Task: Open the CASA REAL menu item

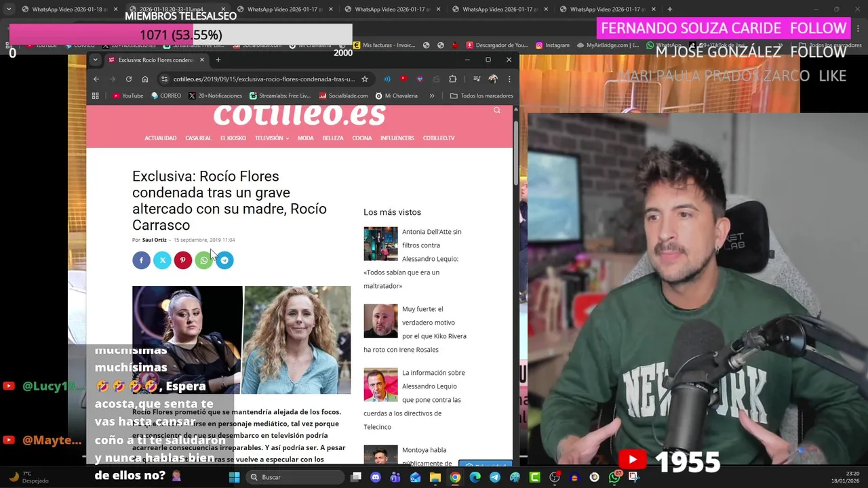Action: [x=198, y=138]
